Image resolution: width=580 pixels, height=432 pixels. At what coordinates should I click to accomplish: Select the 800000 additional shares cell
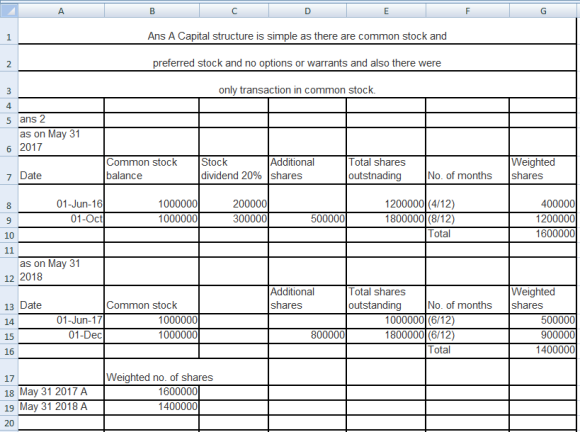click(x=307, y=336)
